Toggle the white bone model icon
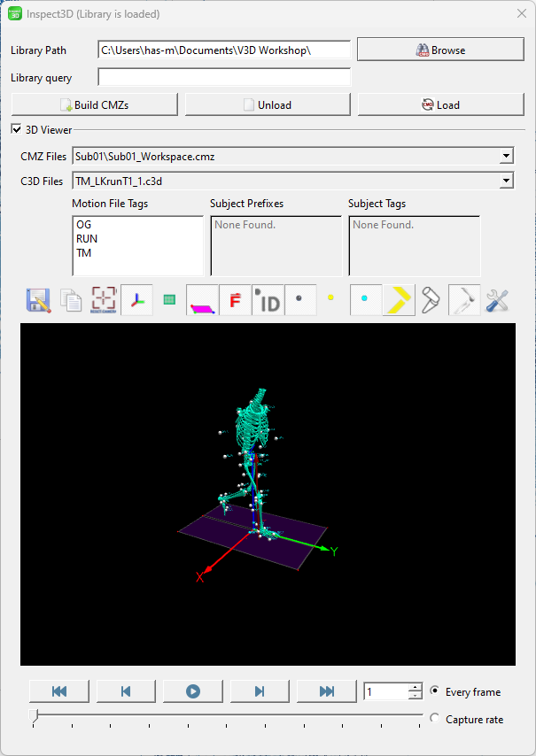This screenshot has width=536, height=756. [x=431, y=300]
